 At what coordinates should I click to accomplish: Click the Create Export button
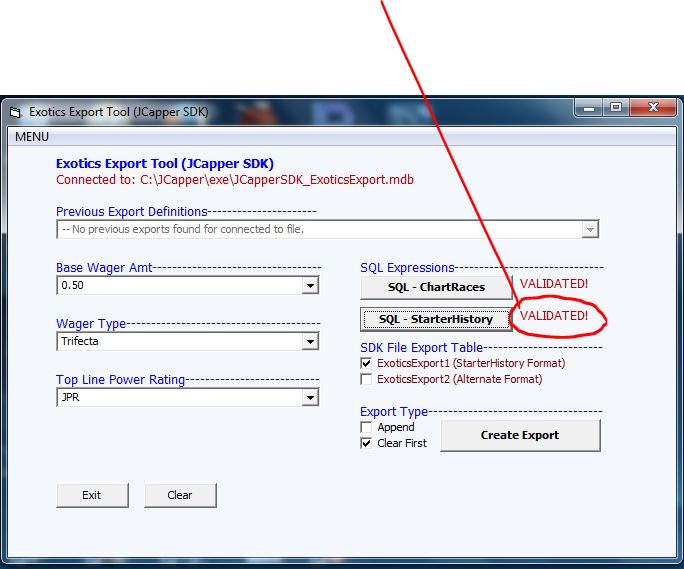pos(520,435)
